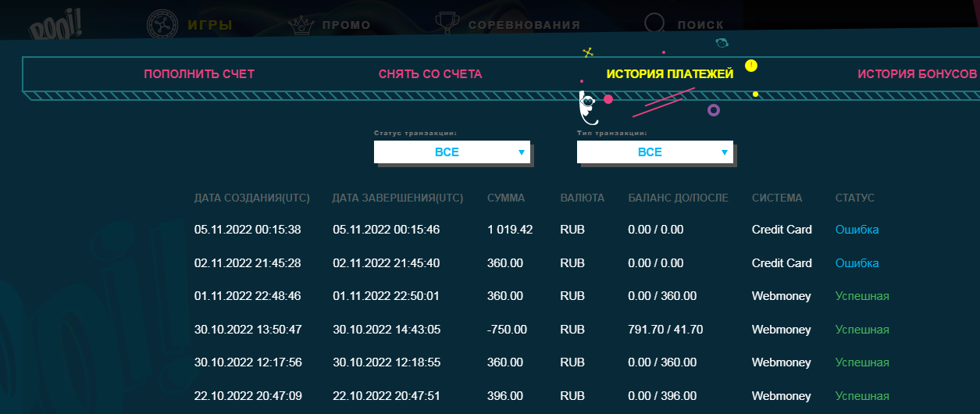Open the ИГРЫ menu item

tap(210, 25)
